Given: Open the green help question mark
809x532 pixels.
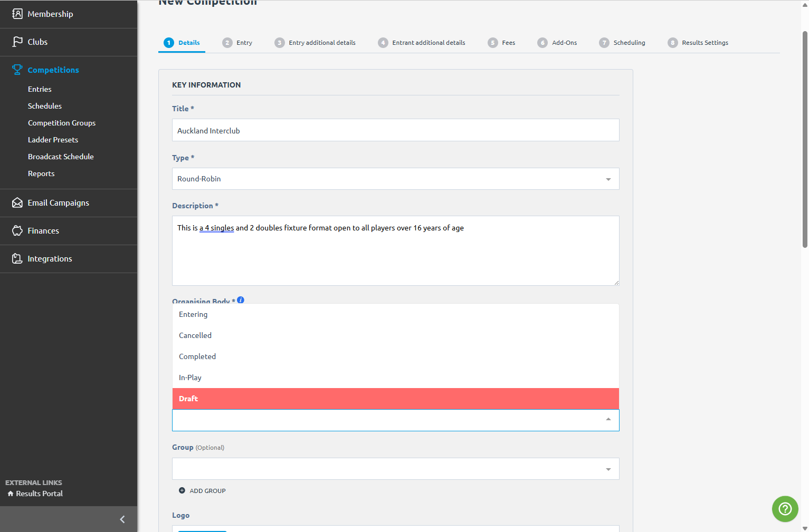Looking at the screenshot, I should (x=785, y=509).
